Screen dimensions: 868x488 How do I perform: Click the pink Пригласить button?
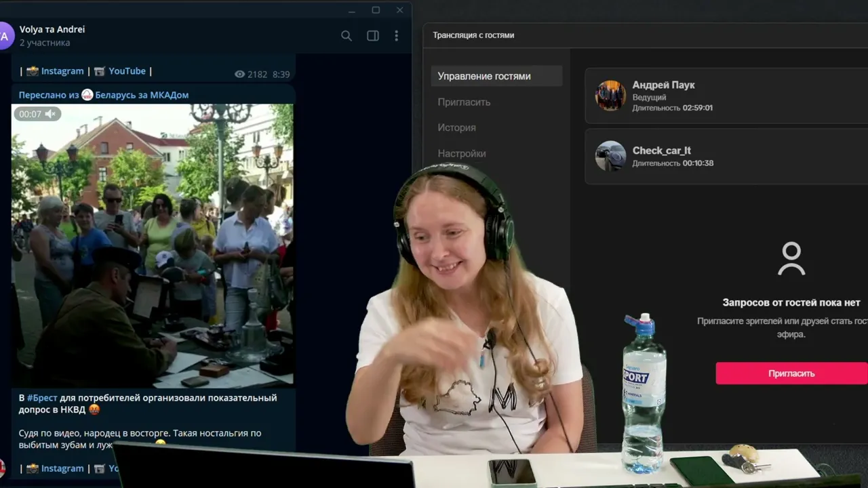pyautogui.click(x=791, y=373)
